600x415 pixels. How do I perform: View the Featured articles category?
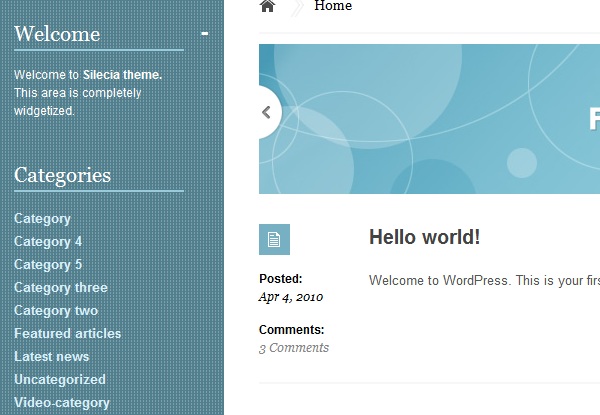[x=67, y=333]
